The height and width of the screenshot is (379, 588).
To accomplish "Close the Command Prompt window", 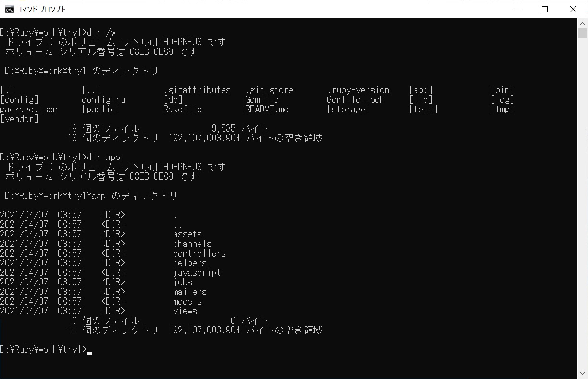I will pos(573,9).
